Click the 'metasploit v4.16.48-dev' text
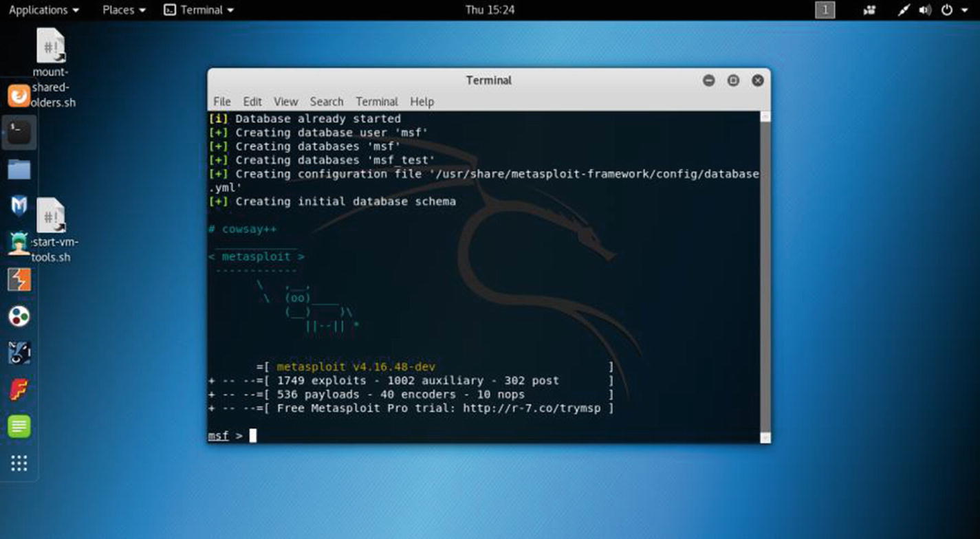The image size is (980, 539). (x=356, y=367)
